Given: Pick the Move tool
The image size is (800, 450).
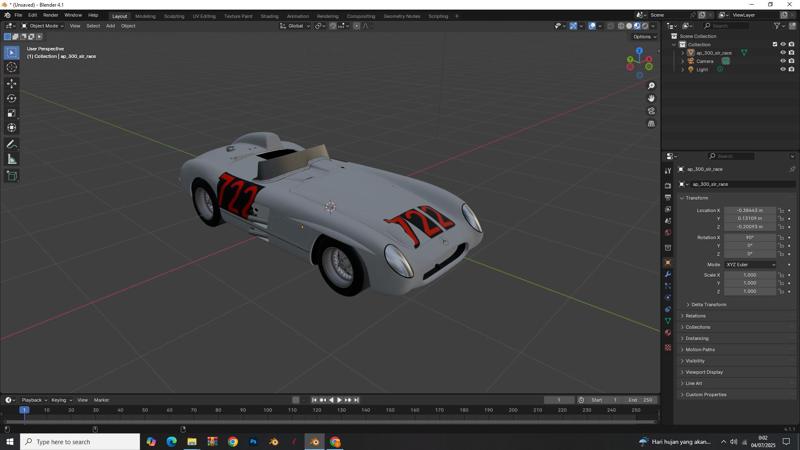Looking at the screenshot, I should tap(11, 83).
